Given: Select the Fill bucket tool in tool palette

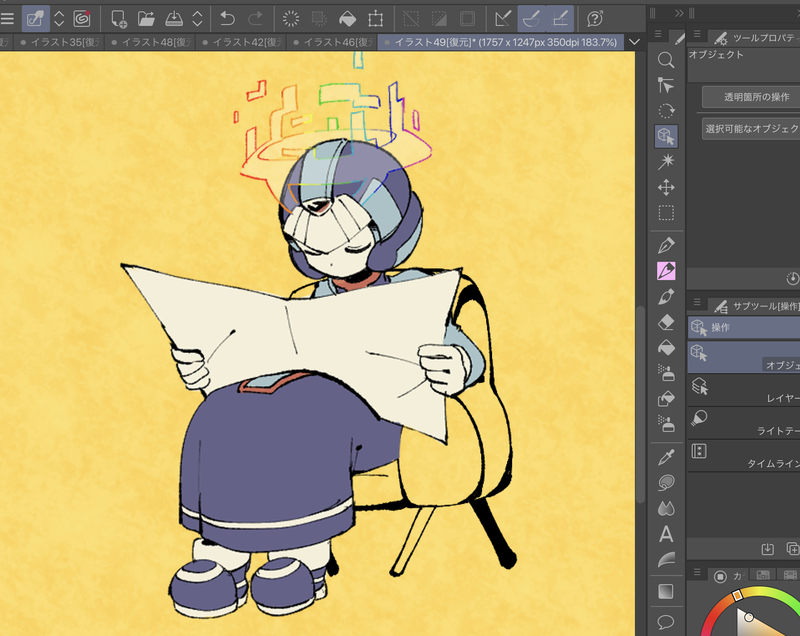Looking at the screenshot, I should pos(666,347).
